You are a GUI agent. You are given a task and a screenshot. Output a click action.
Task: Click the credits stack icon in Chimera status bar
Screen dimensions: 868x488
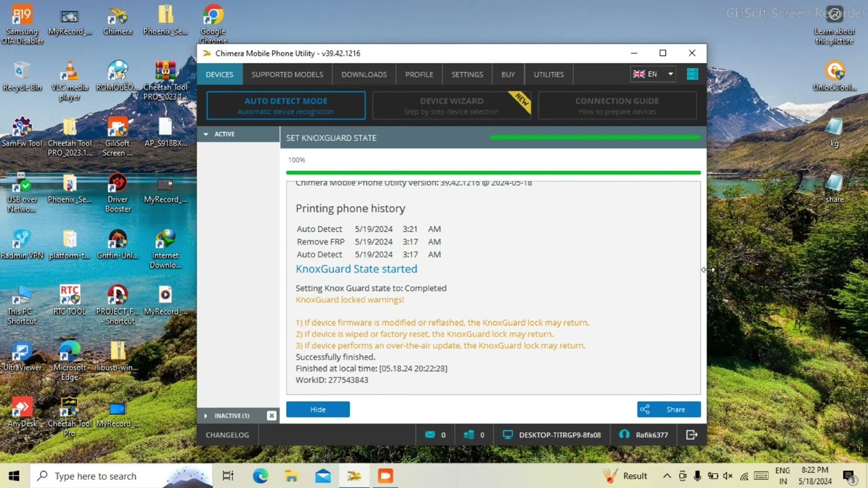pos(469,434)
